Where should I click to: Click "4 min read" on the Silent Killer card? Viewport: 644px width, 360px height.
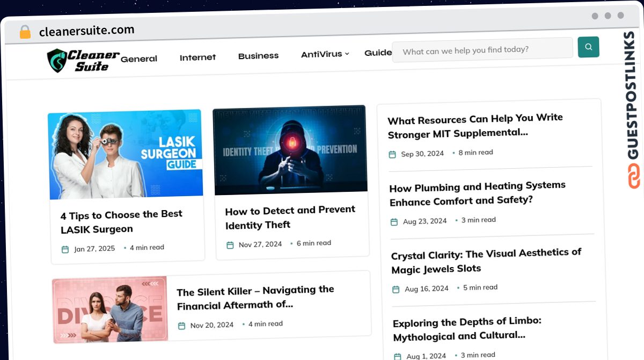(x=266, y=324)
